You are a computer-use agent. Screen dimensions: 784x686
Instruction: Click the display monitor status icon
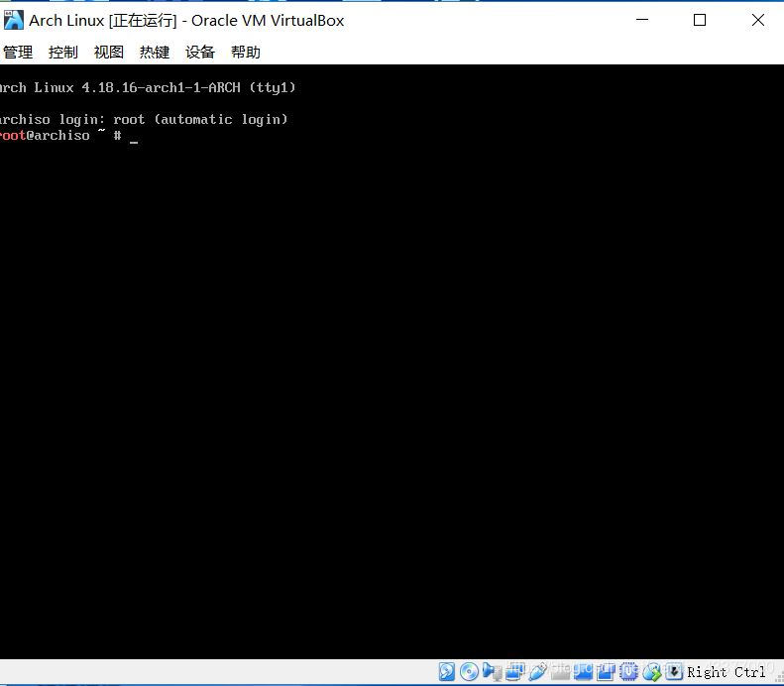[583, 671]
